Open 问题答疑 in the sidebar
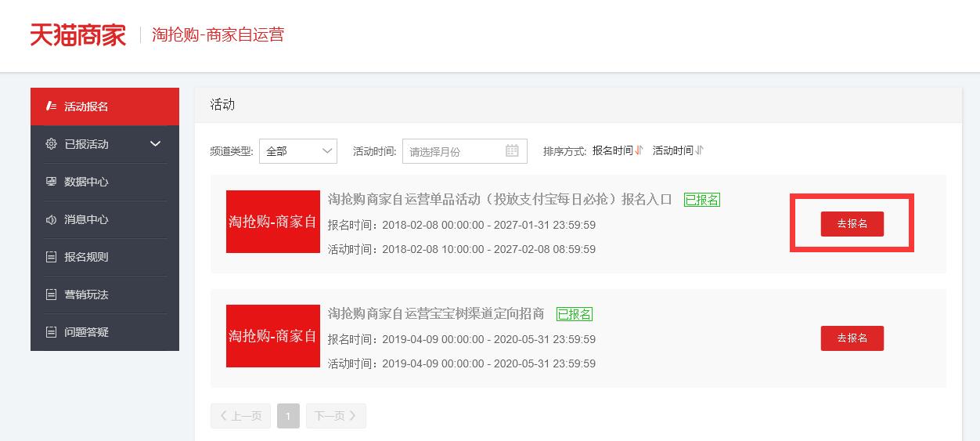Image resolution: width=980 pixels, height=441 pixels. pyautogui.click(x=105, y=332)
